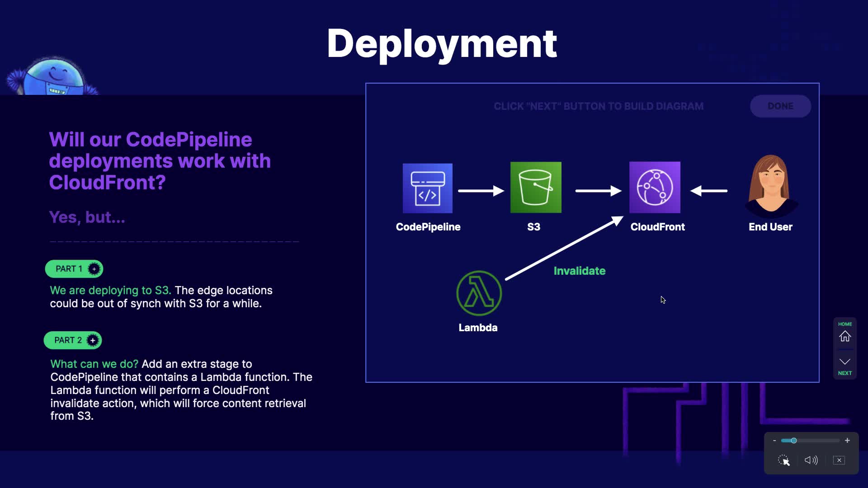Toggle the dotted-box clear selection icon
This screenshot has height=488, width=868.
coord(839,460)
